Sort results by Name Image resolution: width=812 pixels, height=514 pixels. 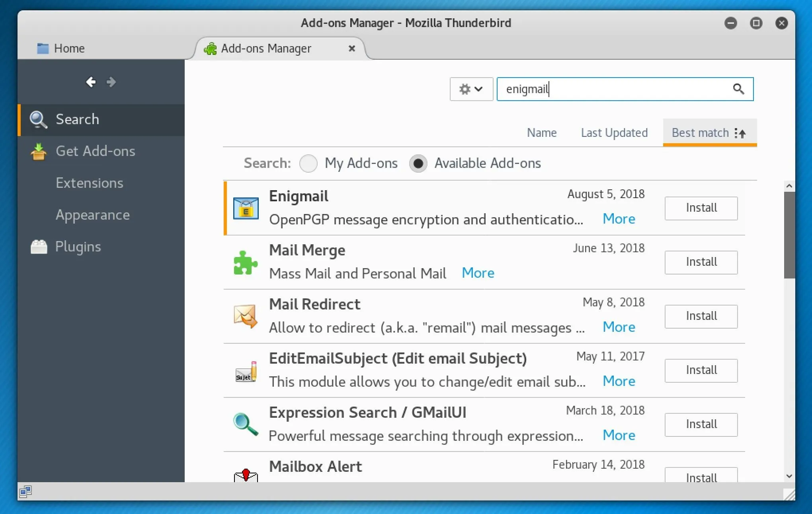click(542, 133)
